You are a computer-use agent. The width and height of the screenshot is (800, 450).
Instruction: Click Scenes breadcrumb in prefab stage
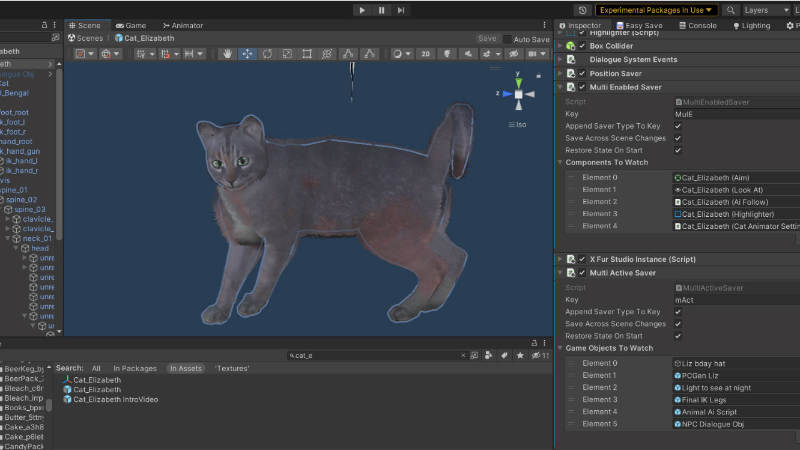pyautogui.click(x=86, y=38)
